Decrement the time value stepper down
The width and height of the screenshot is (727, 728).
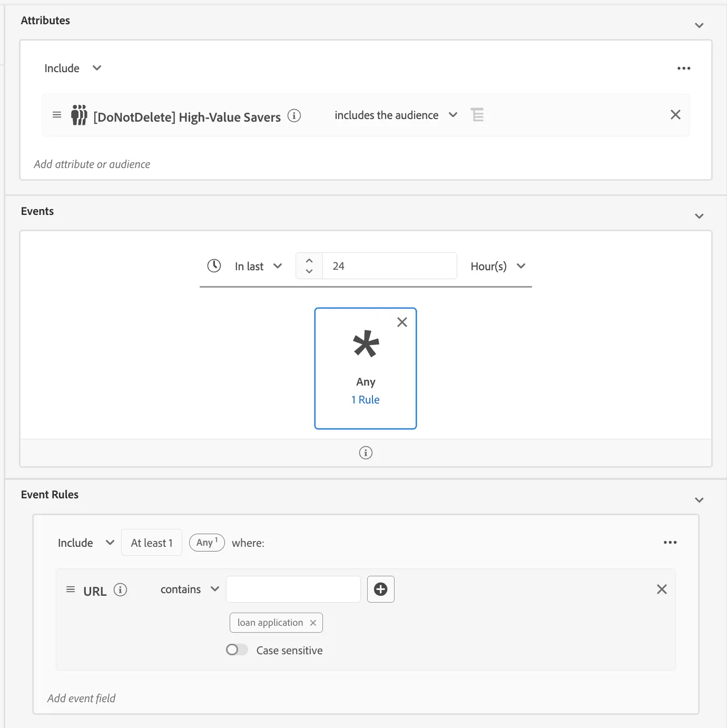(x=309, y=271)
